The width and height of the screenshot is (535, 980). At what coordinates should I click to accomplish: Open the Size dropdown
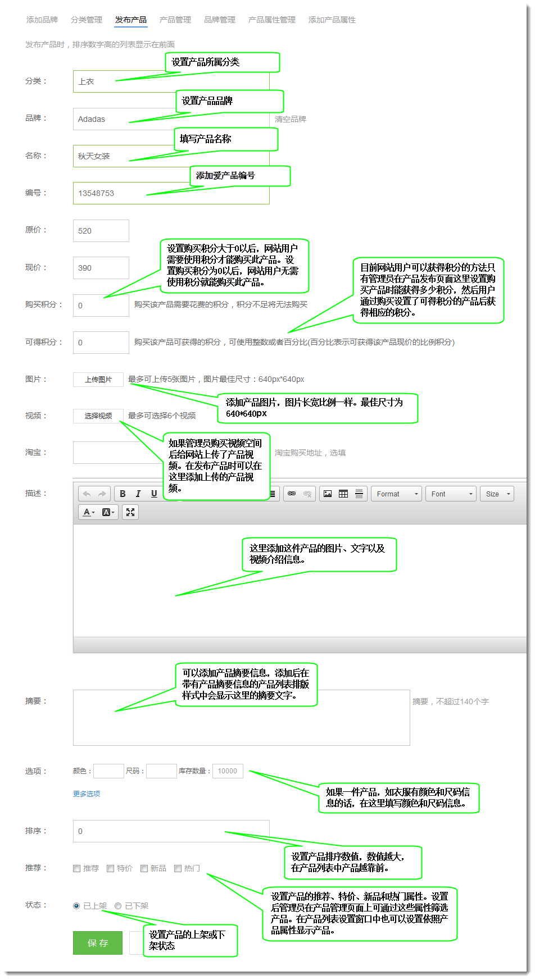point(497,494)
